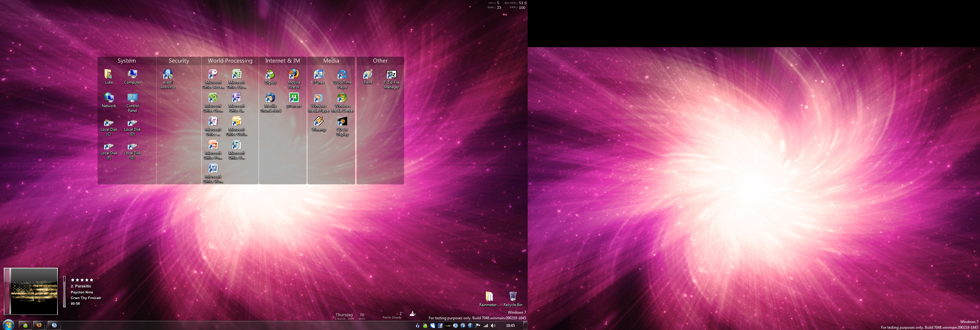Click the Media fence title bar
Screen dimensions: 980x330
point(331,61)
